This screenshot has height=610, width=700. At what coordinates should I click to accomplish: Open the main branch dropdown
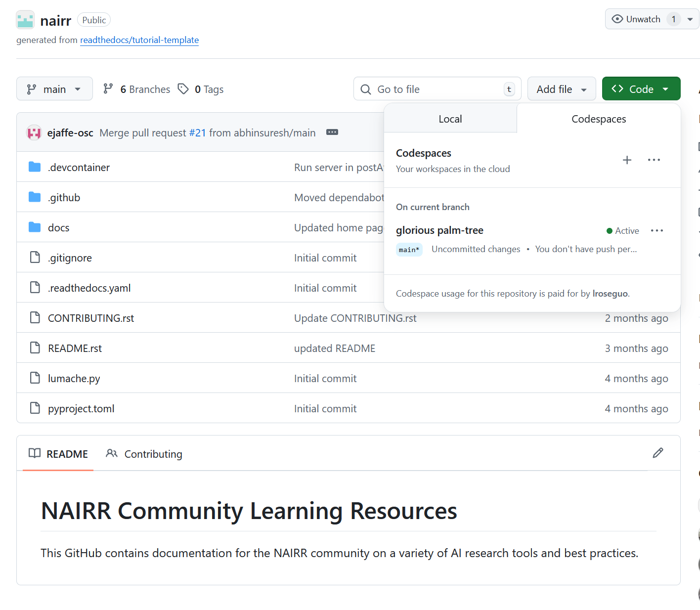(x=54, y=89)
